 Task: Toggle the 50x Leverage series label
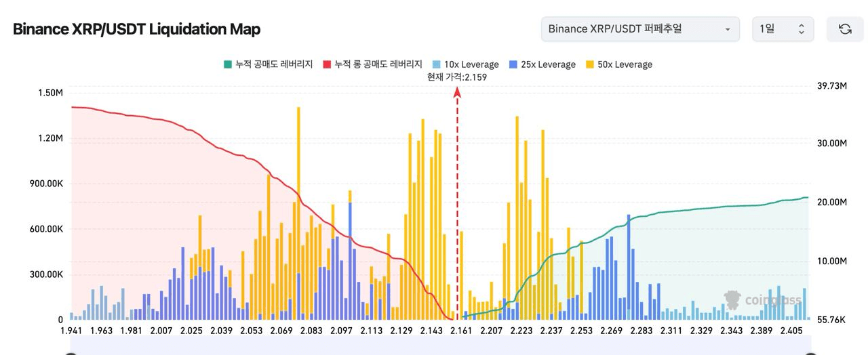625,64
